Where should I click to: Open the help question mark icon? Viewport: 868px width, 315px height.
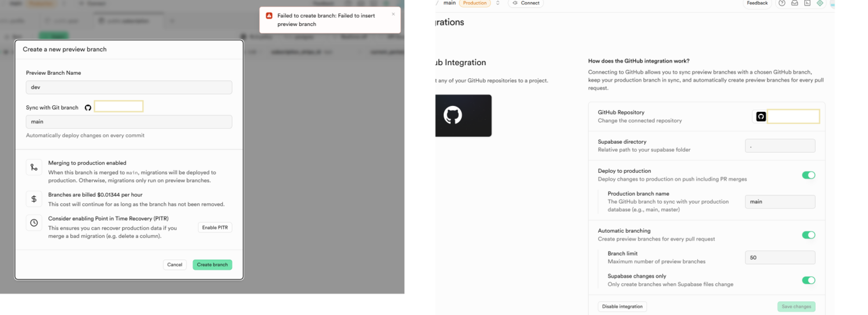pyautogui.click(x=782, y=3)
